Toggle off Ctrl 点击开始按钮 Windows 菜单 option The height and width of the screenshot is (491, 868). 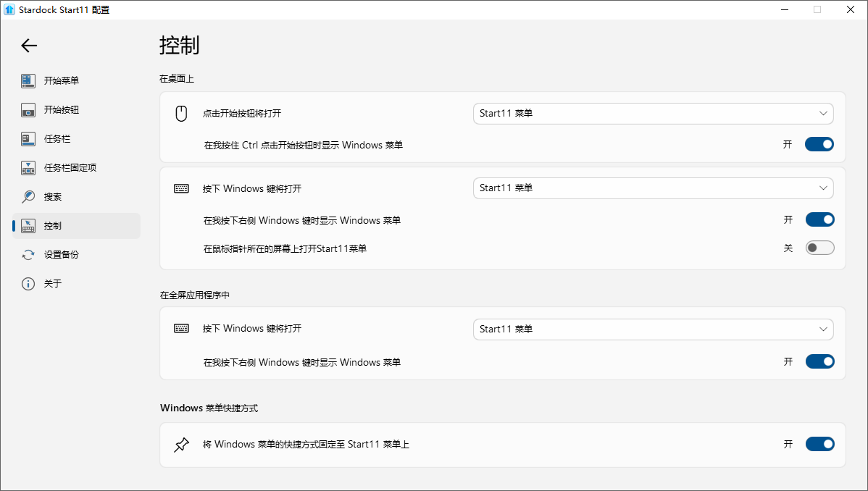click(x=819, y=143)
